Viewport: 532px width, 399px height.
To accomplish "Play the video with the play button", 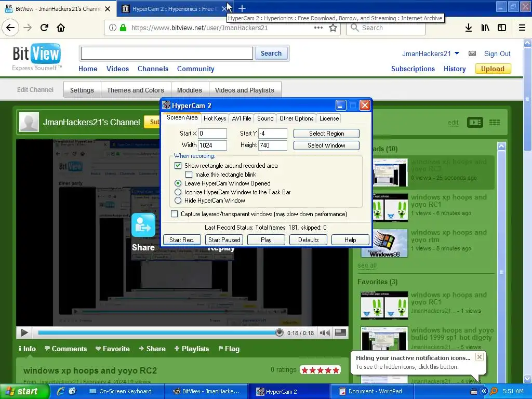I will tap(24, 333).
